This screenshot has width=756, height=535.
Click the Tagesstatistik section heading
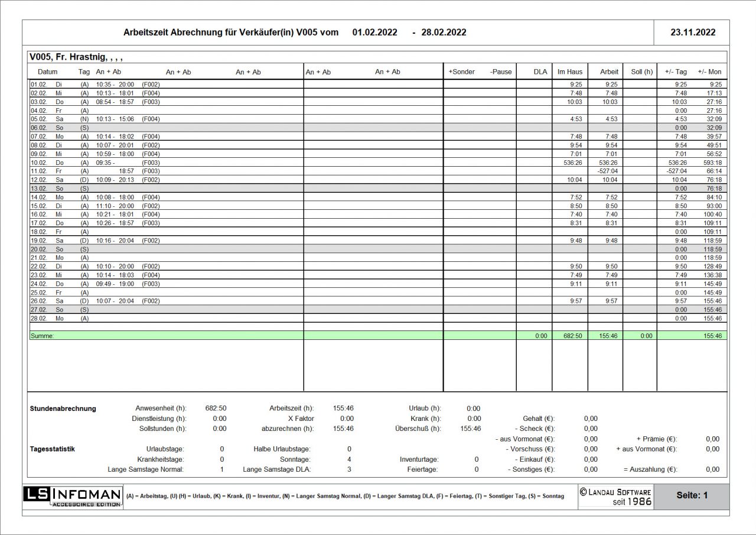[x=53, y=449]
